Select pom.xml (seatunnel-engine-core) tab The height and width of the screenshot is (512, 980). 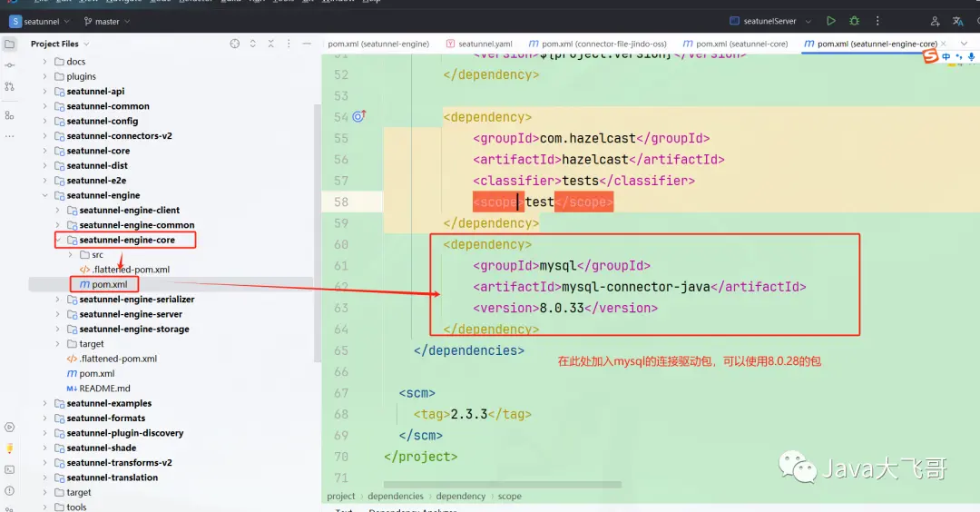[x=870, y=44]
